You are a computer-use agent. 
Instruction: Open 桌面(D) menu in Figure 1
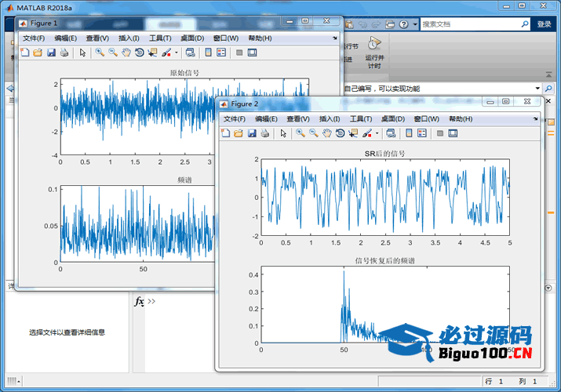[x=192, y=38]
